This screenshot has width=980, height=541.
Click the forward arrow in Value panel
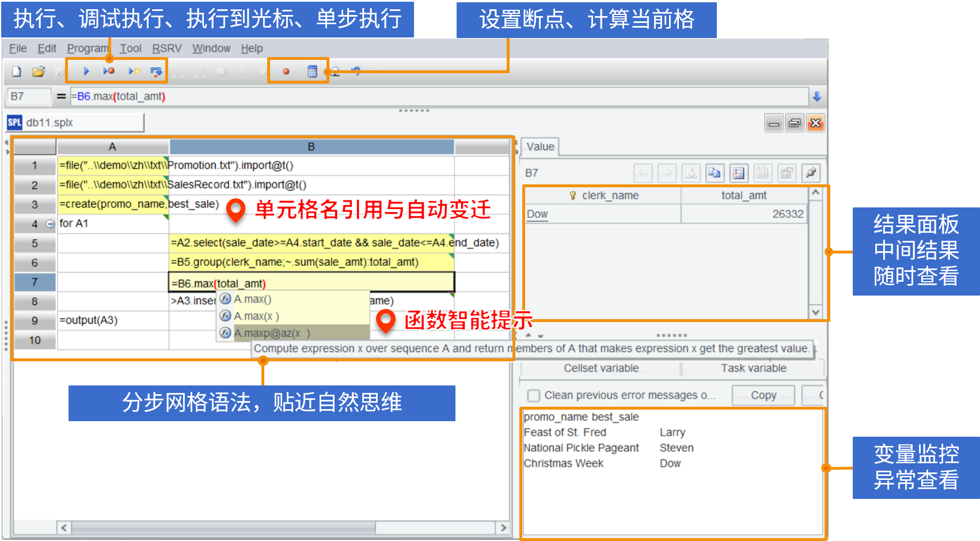pos(667,173)
